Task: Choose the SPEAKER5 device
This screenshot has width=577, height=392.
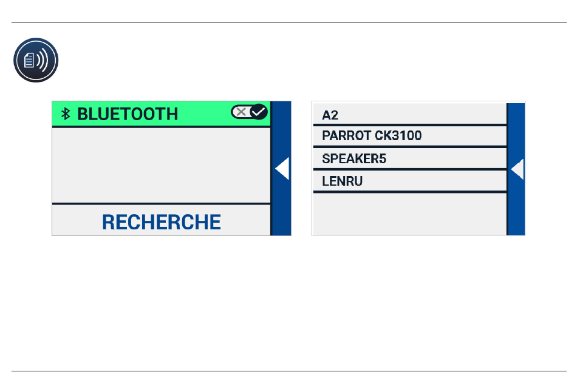Action: [x=409, y=158]
